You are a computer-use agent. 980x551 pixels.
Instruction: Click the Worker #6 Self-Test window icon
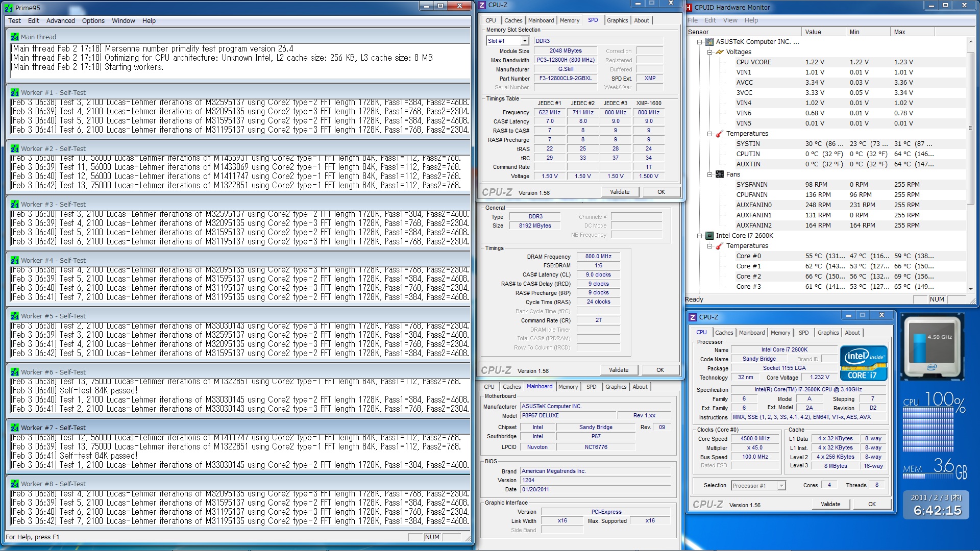click(x=15, y=372)
